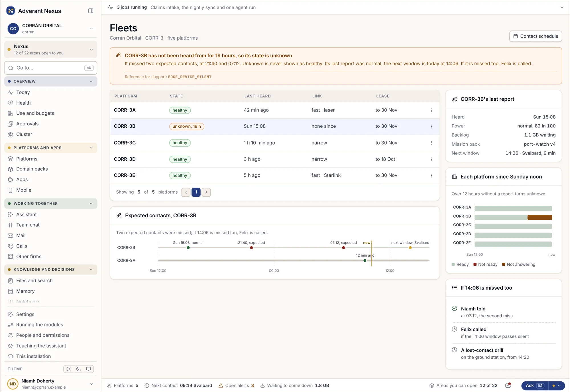Switch to dark theme

(x=79, y=369)
